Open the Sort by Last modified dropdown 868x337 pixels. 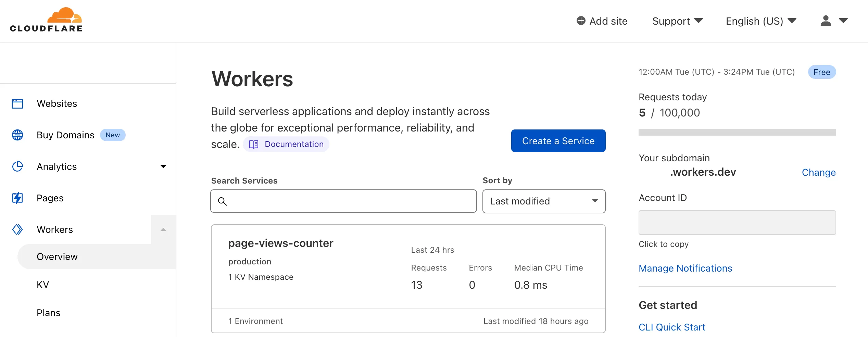pos(544,201)
